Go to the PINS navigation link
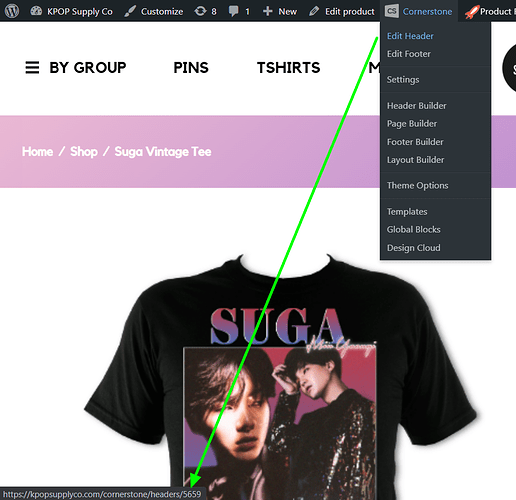 coord(191,68)
